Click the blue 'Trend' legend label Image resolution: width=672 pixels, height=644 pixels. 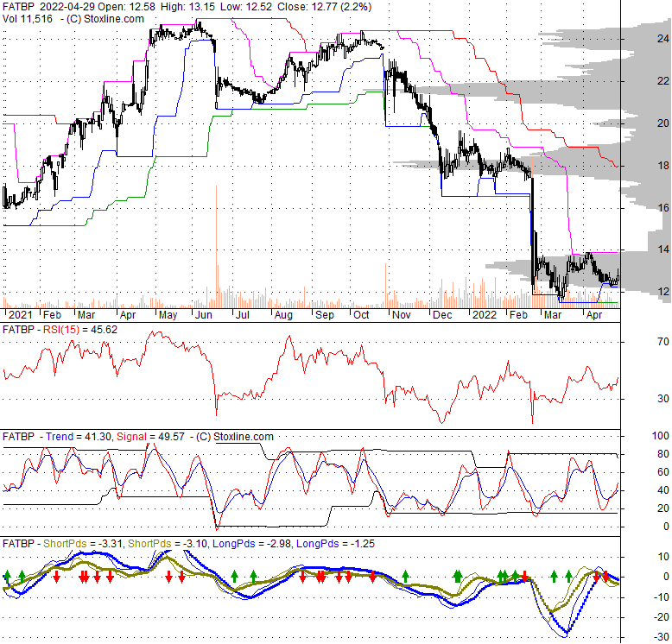(x=60, y=437)
